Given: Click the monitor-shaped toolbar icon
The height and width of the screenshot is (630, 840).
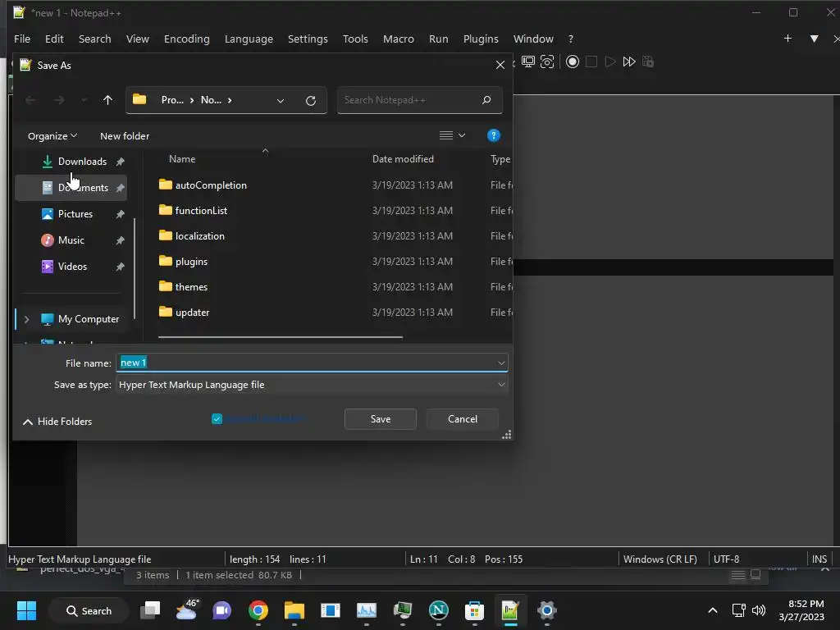Looking at the screenshot, I should coord(528,62).
